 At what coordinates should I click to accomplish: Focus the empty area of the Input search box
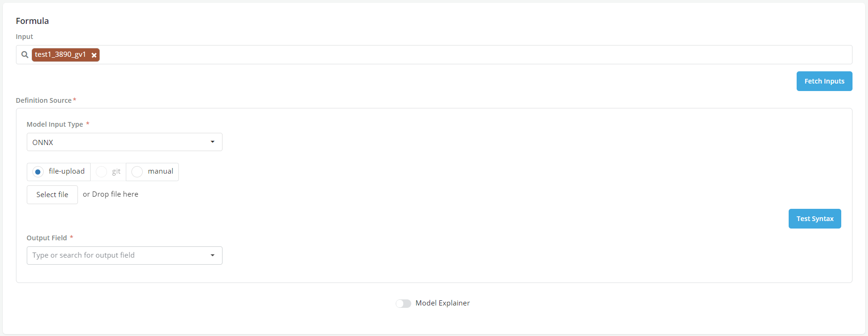[x=469, y=55]
